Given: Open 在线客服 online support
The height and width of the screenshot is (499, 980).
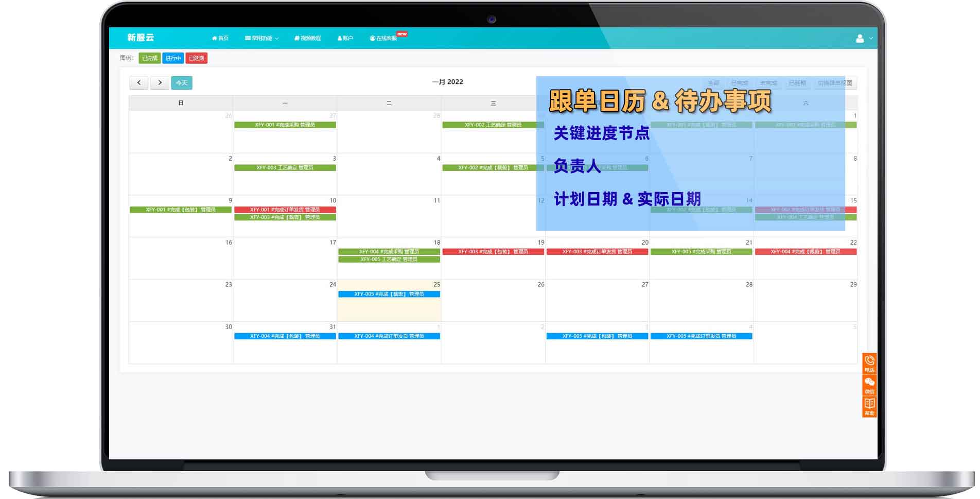Looking at the screenshot, I should pyautogui.click(x=383, y=38).
